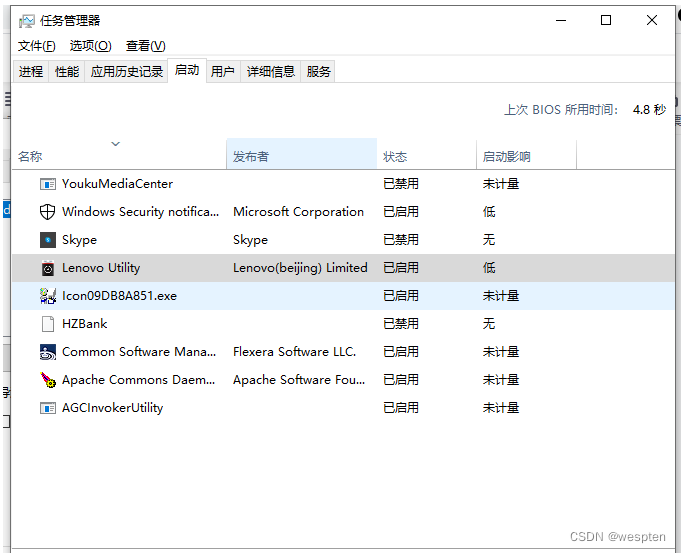Click the Windows Security shield icon
681x553 pixels.
(x=47, y=212)
